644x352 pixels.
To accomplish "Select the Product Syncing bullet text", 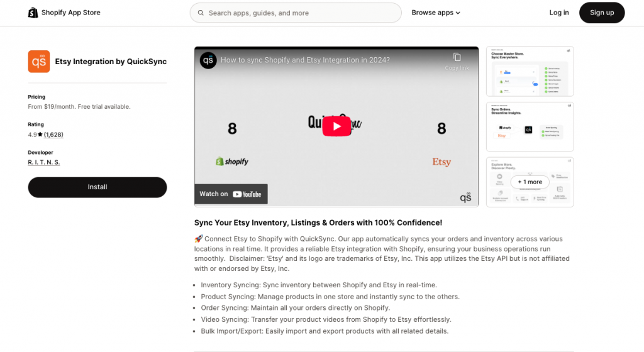I will (x=330, y=297).
